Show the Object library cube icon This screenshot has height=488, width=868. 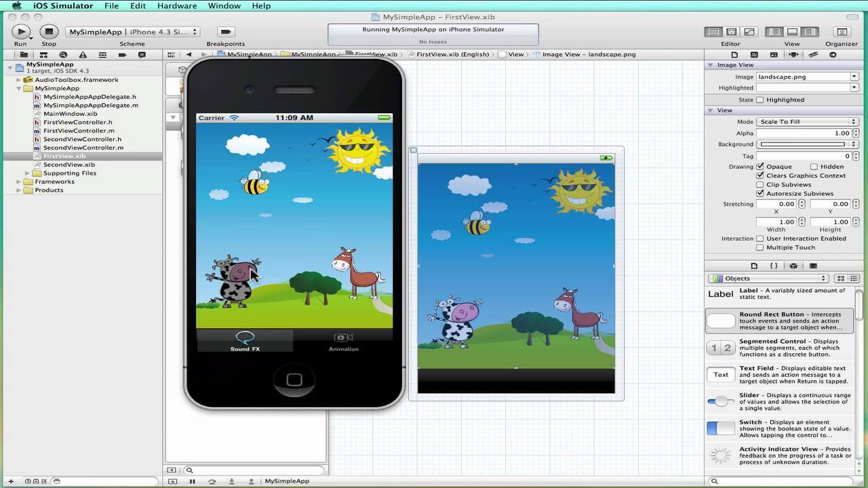coord(793,266)
